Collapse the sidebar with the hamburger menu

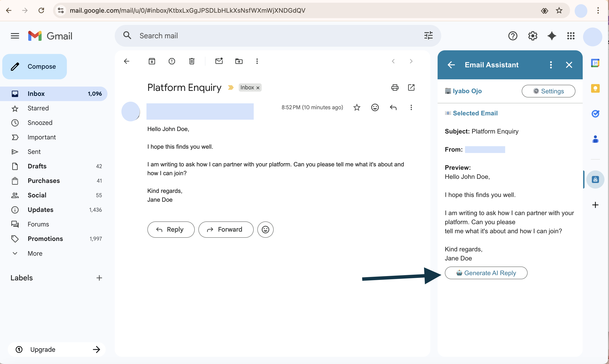[x=15, y=36]
